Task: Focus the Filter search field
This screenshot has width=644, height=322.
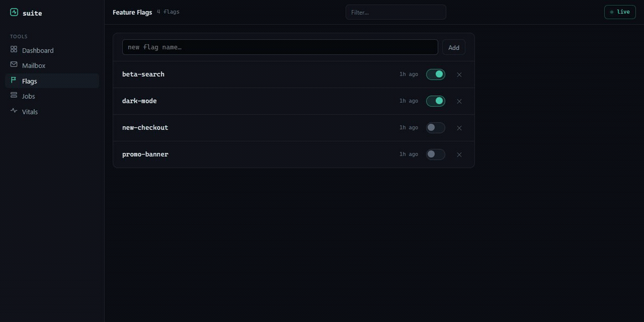Action: point(396,12)
